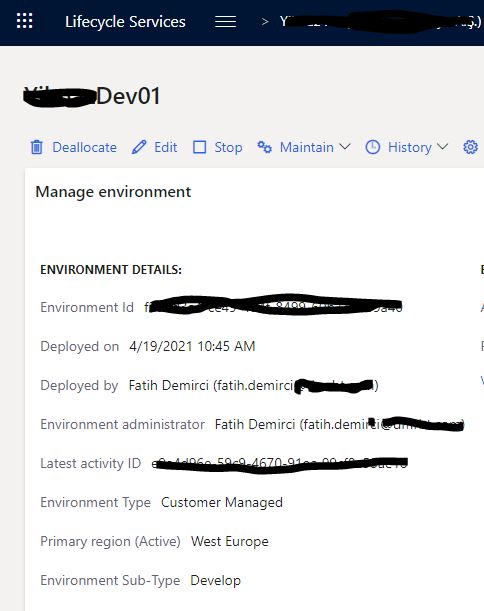
Task: Open the settings gear in toolbar
Action: [x=470, y=147]
